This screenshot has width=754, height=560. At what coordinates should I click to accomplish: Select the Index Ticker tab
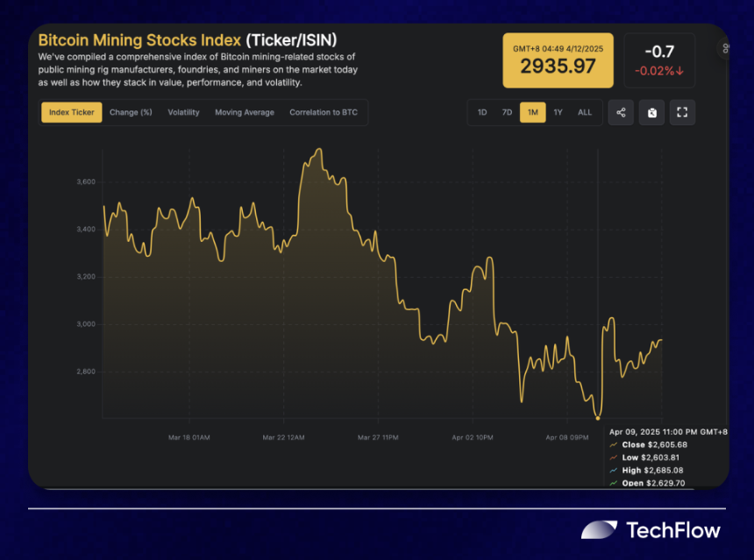(x=72, y=112)
